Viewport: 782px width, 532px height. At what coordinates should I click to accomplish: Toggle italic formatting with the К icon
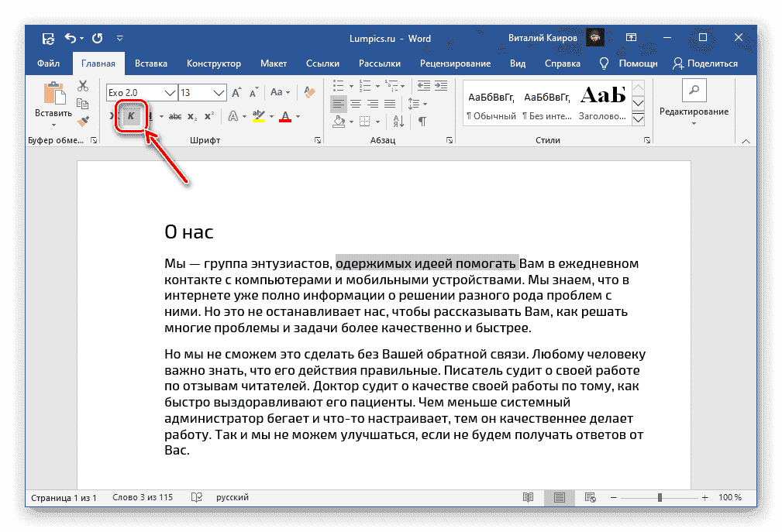pos(132,115)
